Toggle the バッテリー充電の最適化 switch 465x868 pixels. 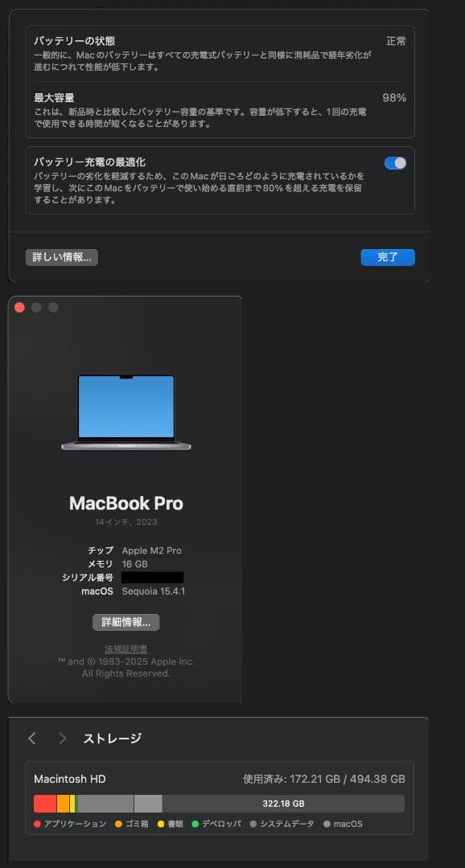pyautogui.click(x=395, y=162)
